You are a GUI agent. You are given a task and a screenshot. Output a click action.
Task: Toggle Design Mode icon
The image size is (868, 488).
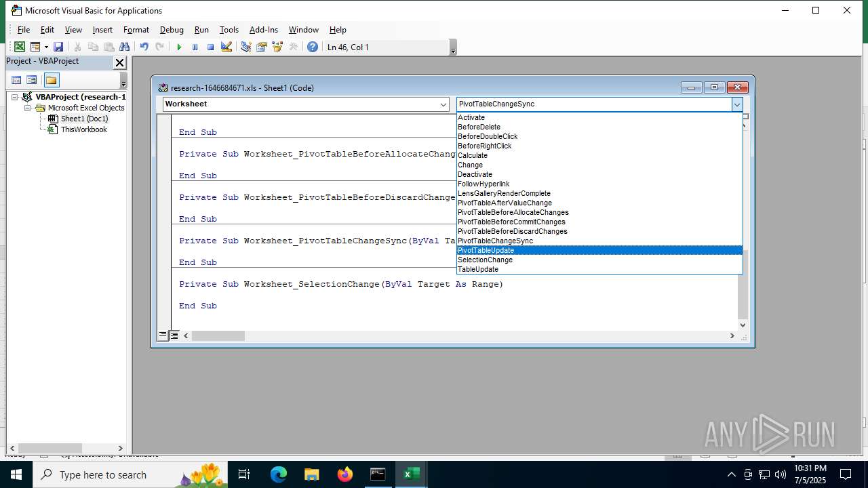tap(226, 47)
